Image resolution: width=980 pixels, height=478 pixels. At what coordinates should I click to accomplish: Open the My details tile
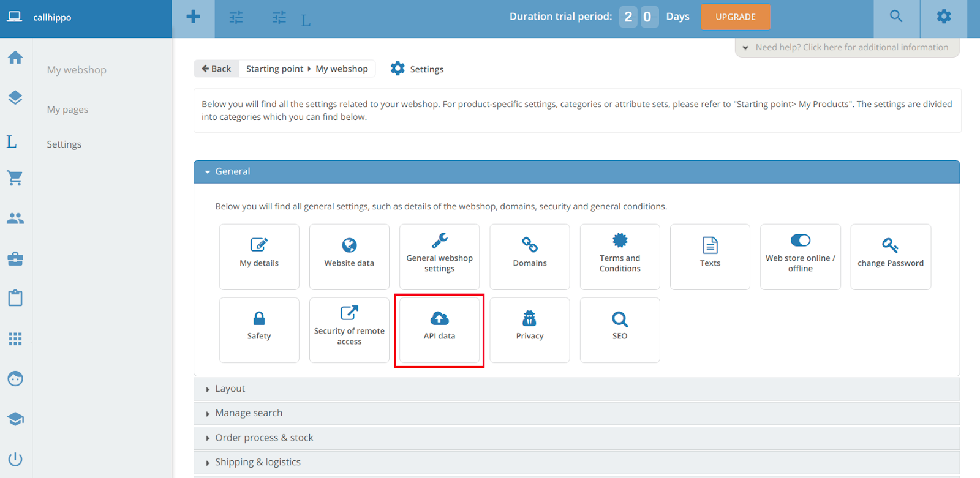click(x=259, y=257)
